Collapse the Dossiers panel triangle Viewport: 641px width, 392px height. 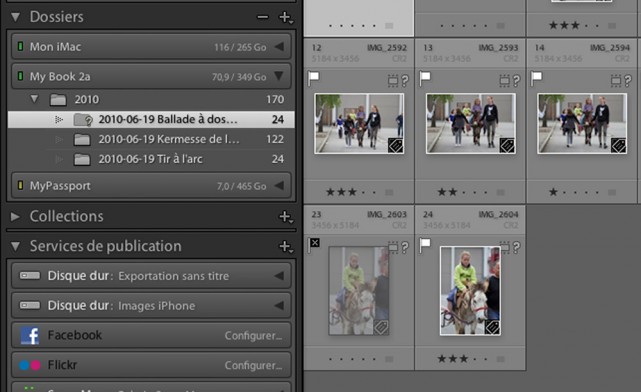pyautogui.click(x=16, y=17)
